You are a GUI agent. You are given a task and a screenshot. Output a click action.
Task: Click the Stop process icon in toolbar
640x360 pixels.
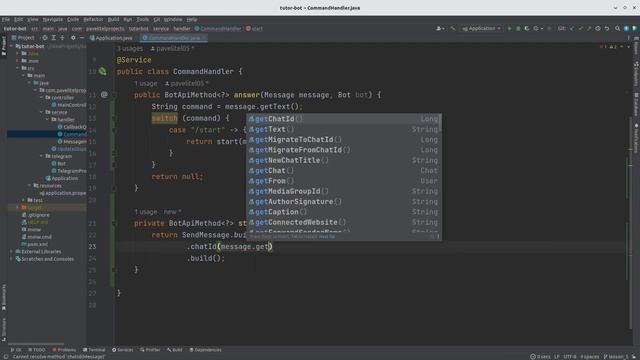click(549, 29)
